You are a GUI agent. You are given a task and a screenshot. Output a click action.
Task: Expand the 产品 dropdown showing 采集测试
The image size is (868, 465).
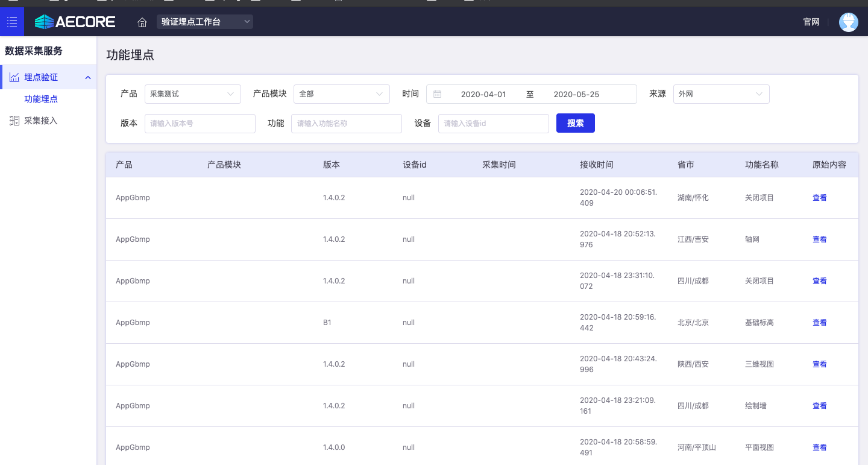click(192, 94)
